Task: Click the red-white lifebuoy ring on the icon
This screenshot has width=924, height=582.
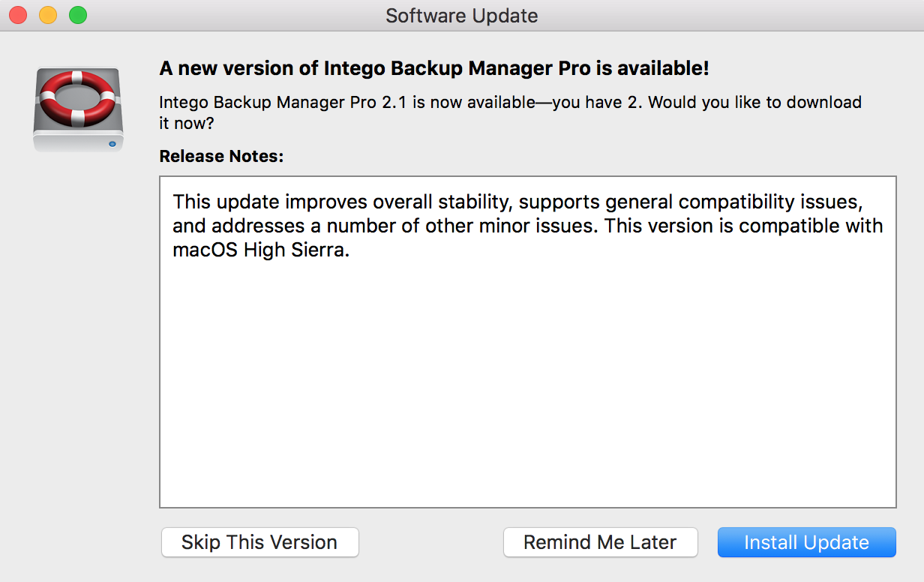Action: (x=78, y=97)
